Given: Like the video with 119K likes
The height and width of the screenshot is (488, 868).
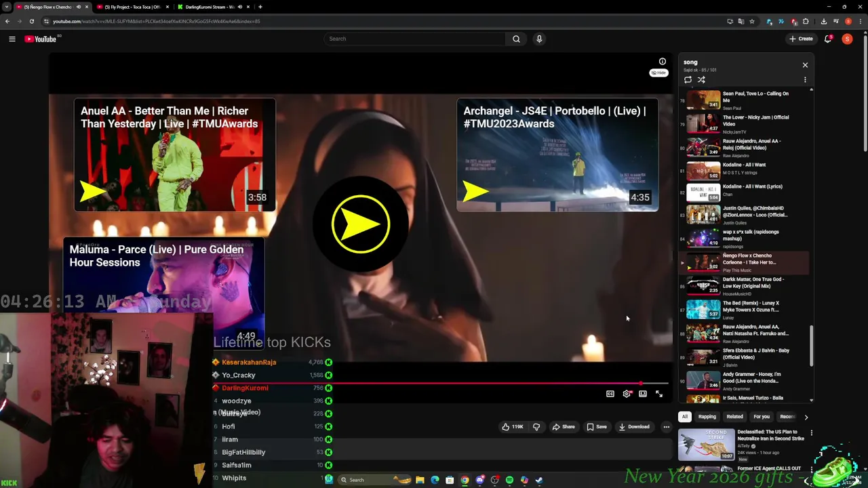Looking at the screenshot, I should tap(513, 427).
